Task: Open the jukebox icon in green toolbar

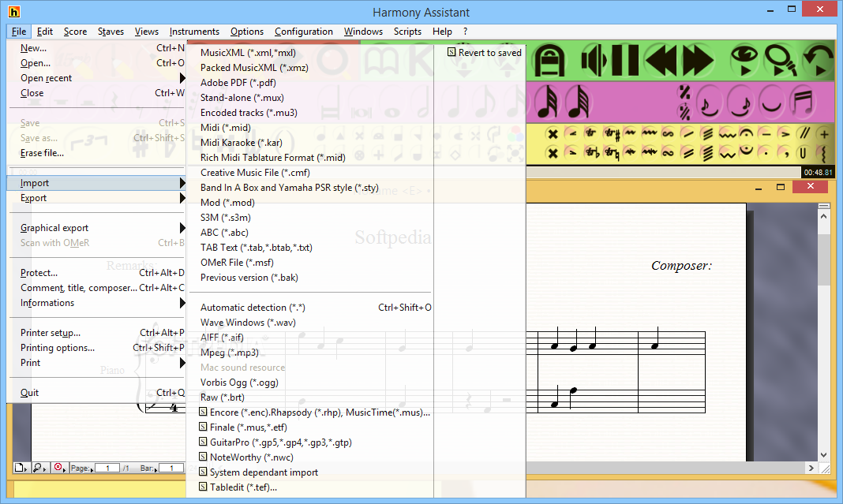Action: pos(549,60)
